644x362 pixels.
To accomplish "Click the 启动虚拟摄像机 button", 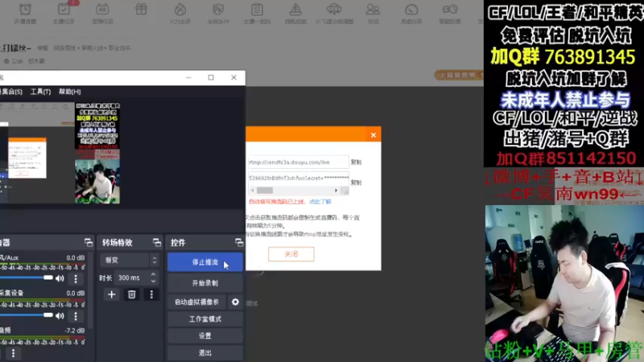I will click(x=196, y=302).
